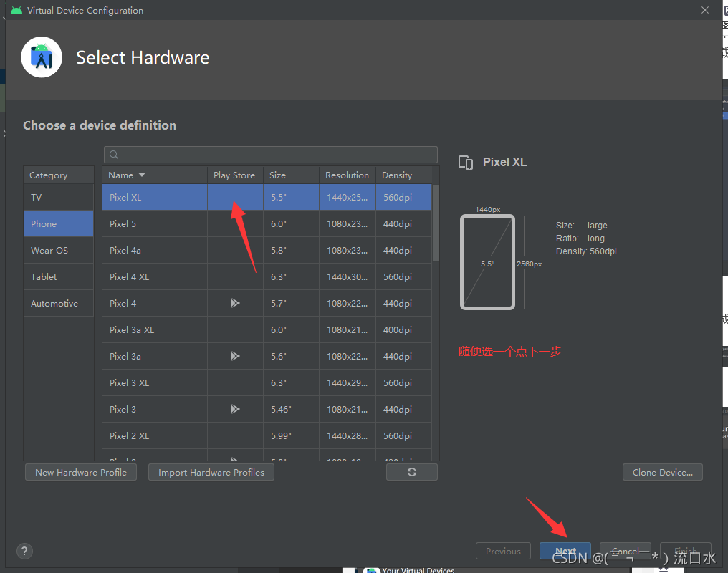
Task: Click 560dpi density in Pixel XL row
Action: coord(398,197)
